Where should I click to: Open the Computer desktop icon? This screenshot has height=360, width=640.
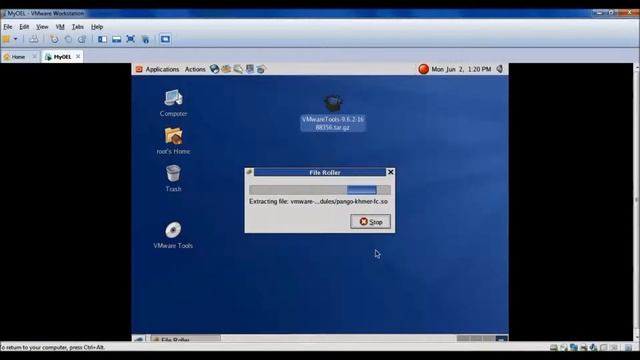coord(173,103)
